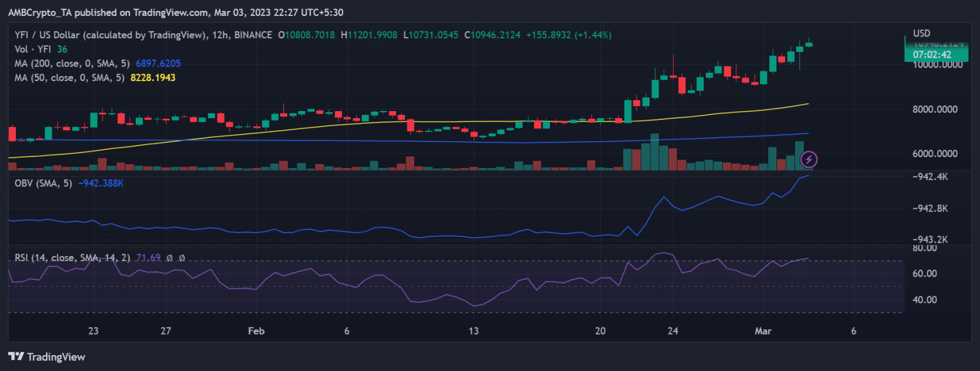980x371 pixels.
Task: Click the TradingView logo in bottom left
Action: click(x=47, y=357)
